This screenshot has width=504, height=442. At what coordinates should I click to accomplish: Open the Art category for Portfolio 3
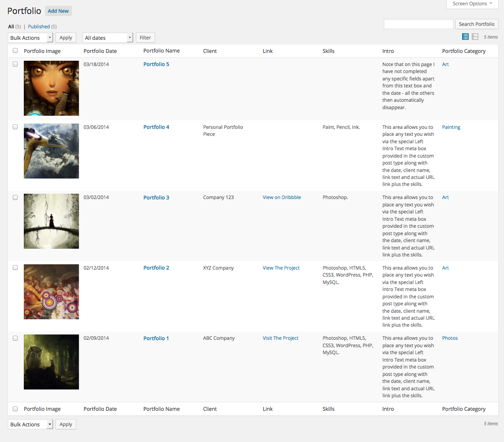point(445,197)
